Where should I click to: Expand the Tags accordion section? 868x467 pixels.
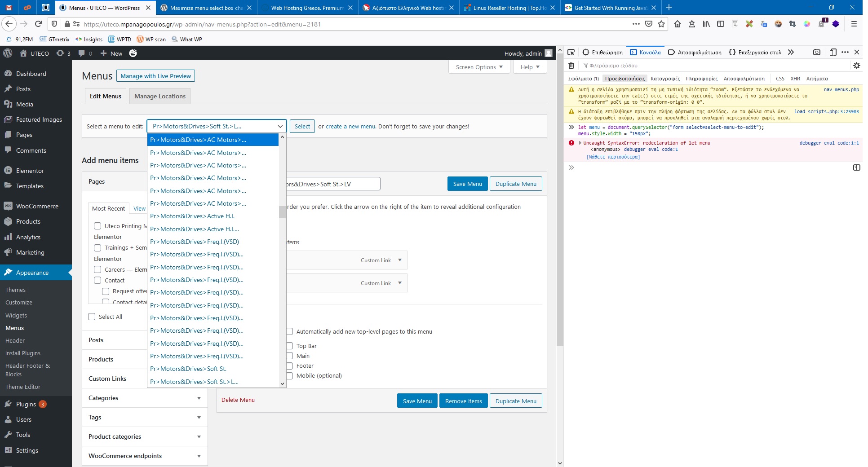pos(145,417)
